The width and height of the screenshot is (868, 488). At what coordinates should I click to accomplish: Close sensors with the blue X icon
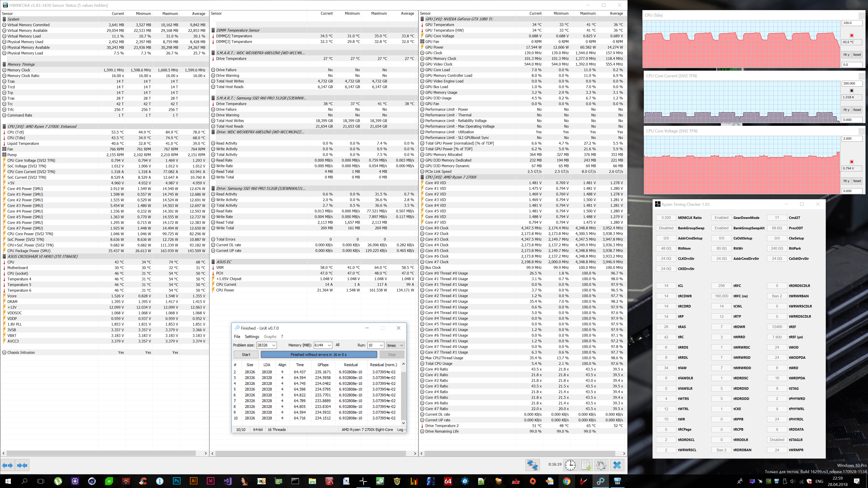point(617,465)
